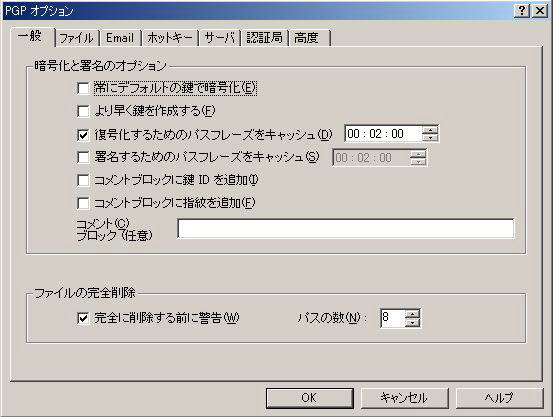Click the キャンセル button
This screenshot has width=553, height=417.
(404, 398)
